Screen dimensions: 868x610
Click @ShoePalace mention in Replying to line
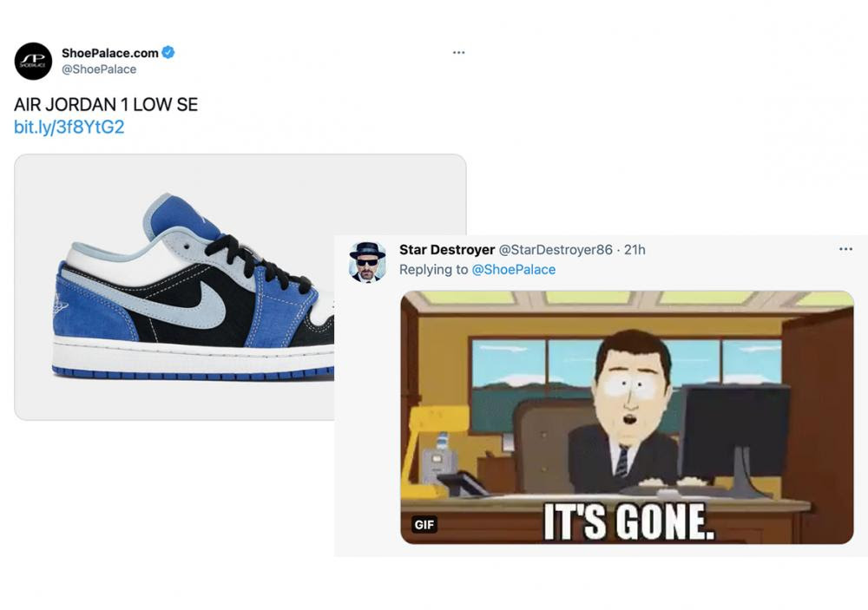(x=513, y=270)
